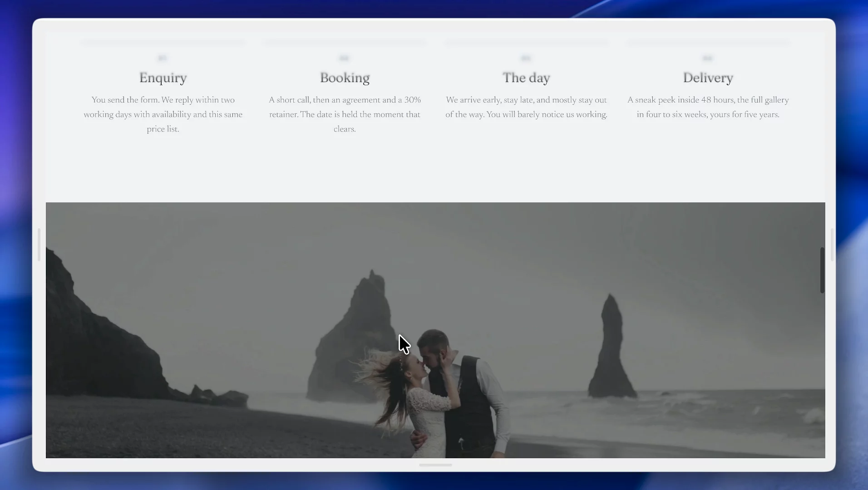
Task: Click the bottom resize handle of preview frame
Action: point(435,465)
